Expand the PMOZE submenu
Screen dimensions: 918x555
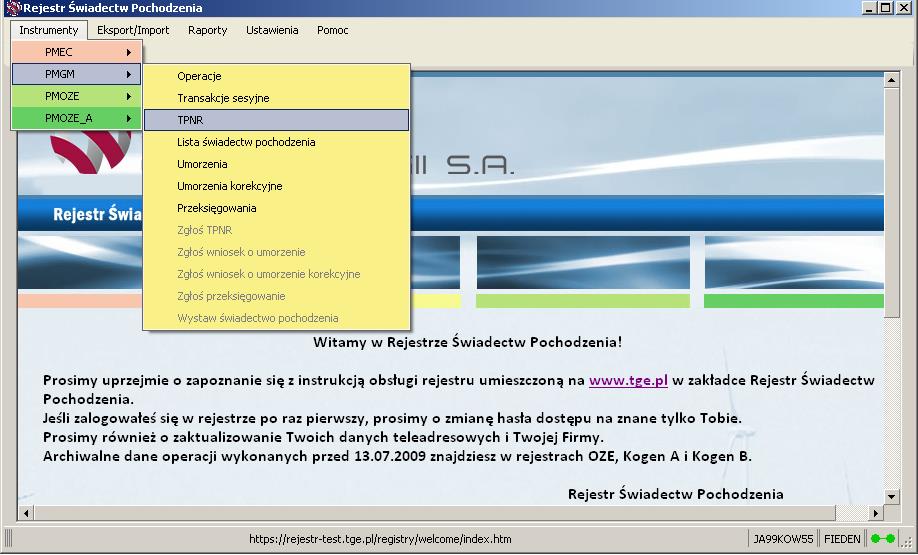[76, 96]
